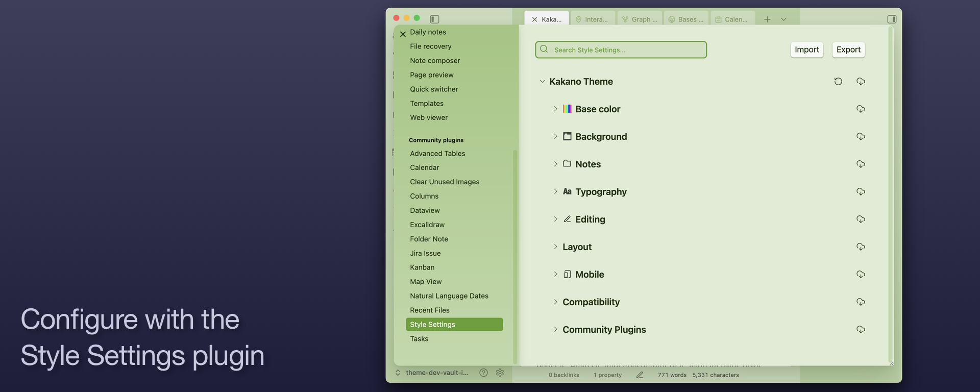Export Kakano Theme section settings icon

861,82
